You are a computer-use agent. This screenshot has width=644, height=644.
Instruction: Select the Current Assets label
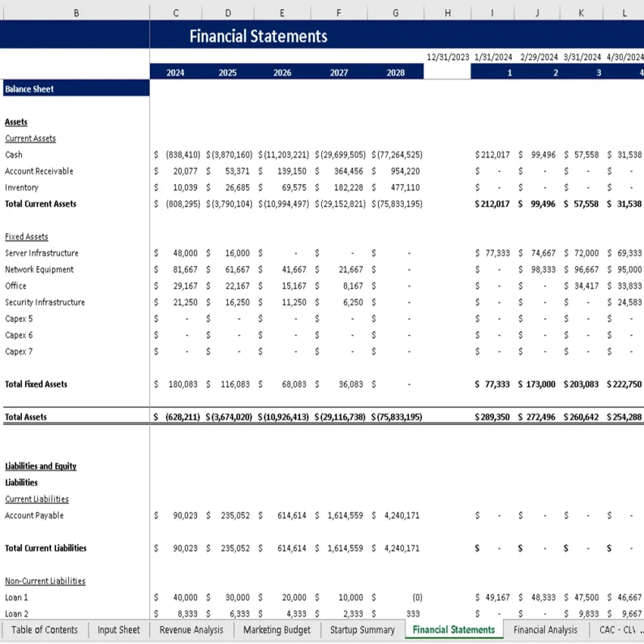(x=30, y=139)
